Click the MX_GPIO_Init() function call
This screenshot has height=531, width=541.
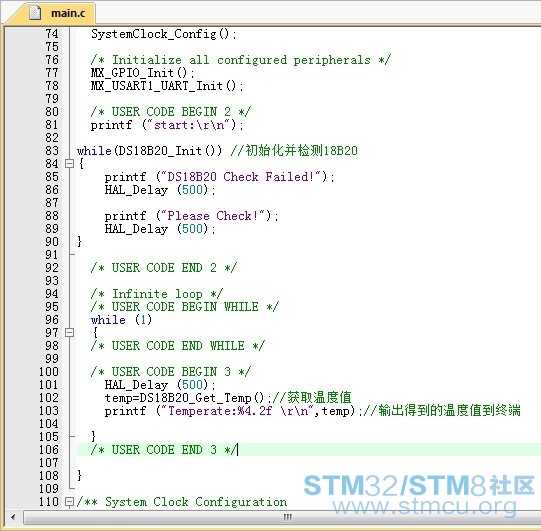(x=142, y=73)
